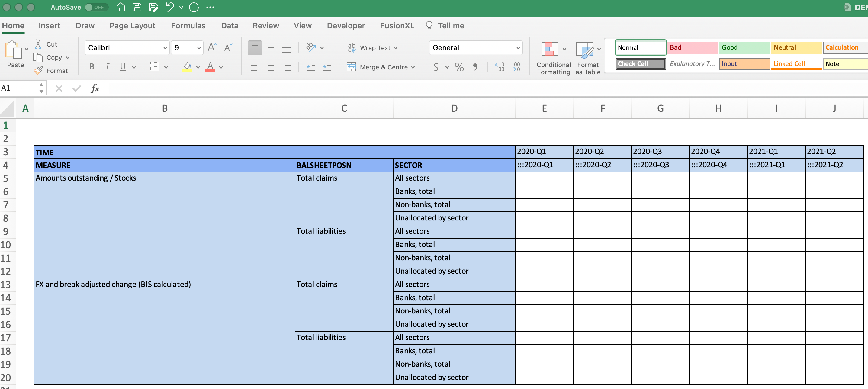Click the Increase indent icon
This screenshot has height=389, width=868.
[326, 67]
